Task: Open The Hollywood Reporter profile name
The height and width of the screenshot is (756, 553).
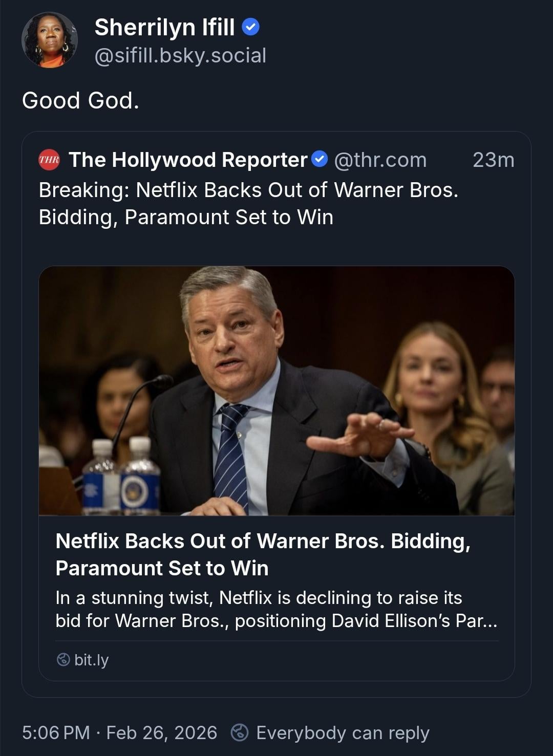Action: click(188, 160)
